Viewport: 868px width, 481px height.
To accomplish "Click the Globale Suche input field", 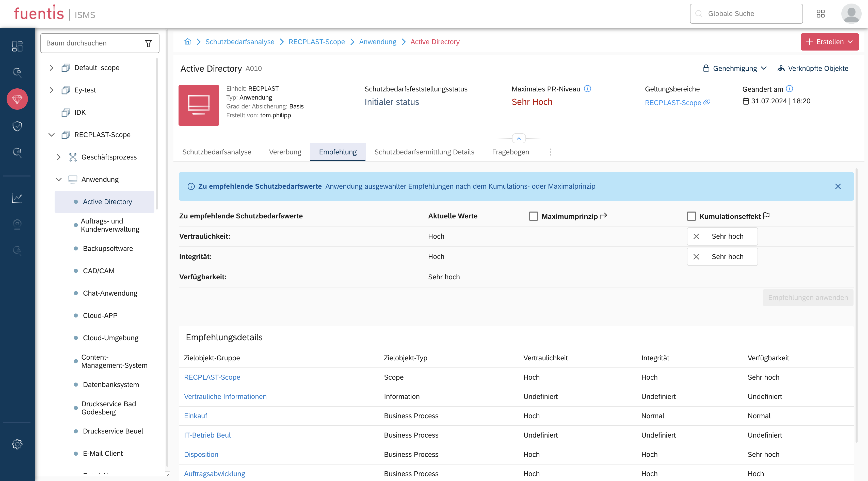I will tap(746, 14).
